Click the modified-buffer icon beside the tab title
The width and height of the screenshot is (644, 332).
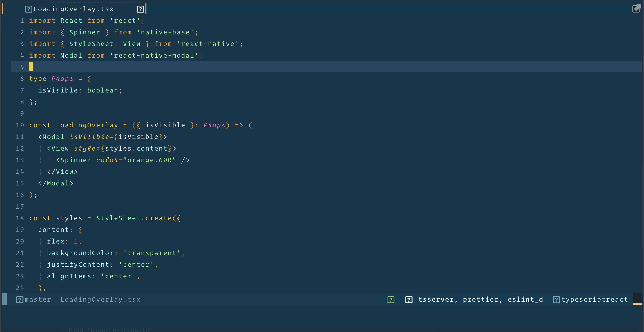click(x=140, y=9)
